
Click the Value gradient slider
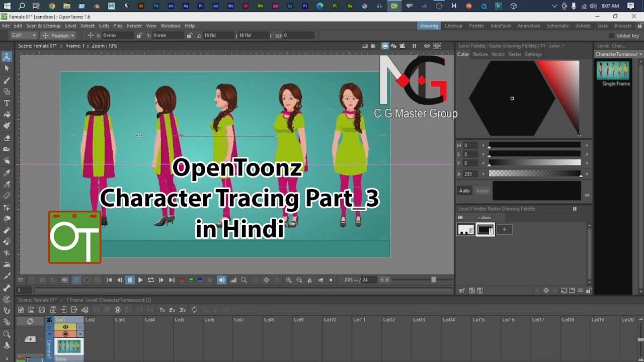point(534,163)
